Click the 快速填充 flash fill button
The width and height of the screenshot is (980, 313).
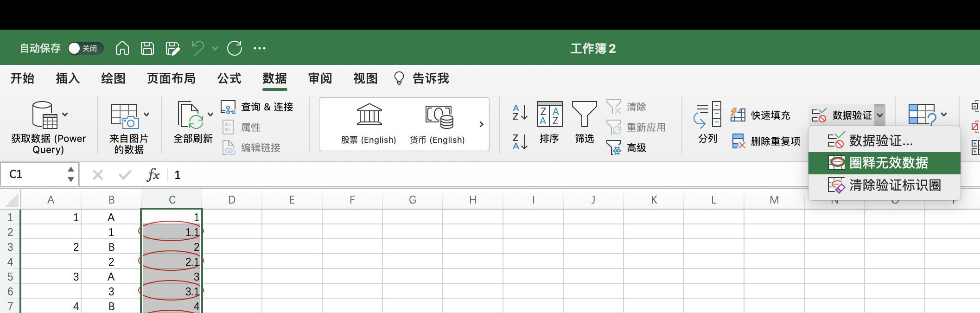coord(760,115)
